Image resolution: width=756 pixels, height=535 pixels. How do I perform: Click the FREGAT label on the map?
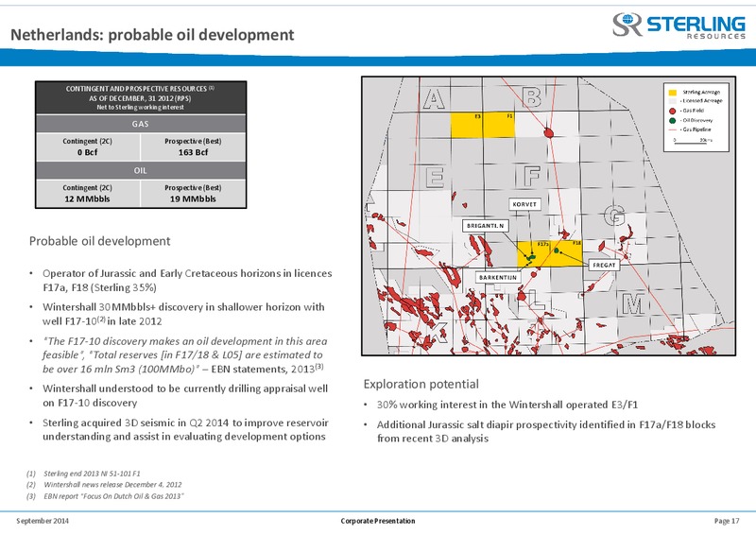click(x=604, y=265)
